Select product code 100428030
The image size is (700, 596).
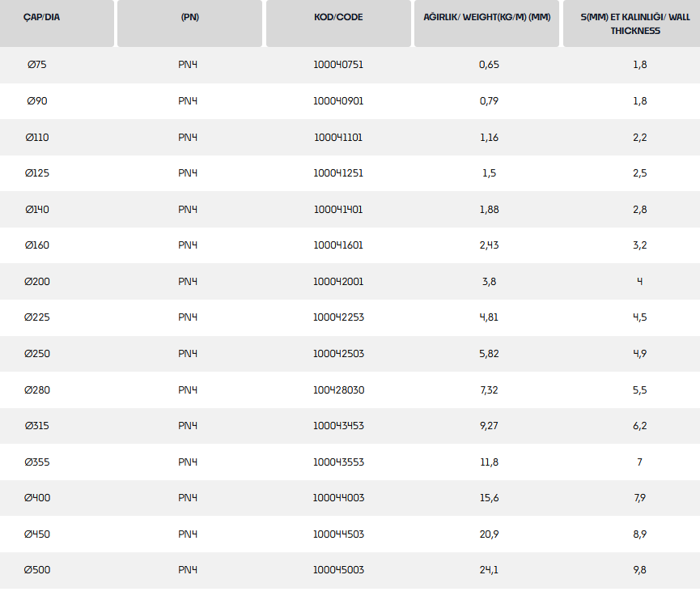tap(338, 390)
